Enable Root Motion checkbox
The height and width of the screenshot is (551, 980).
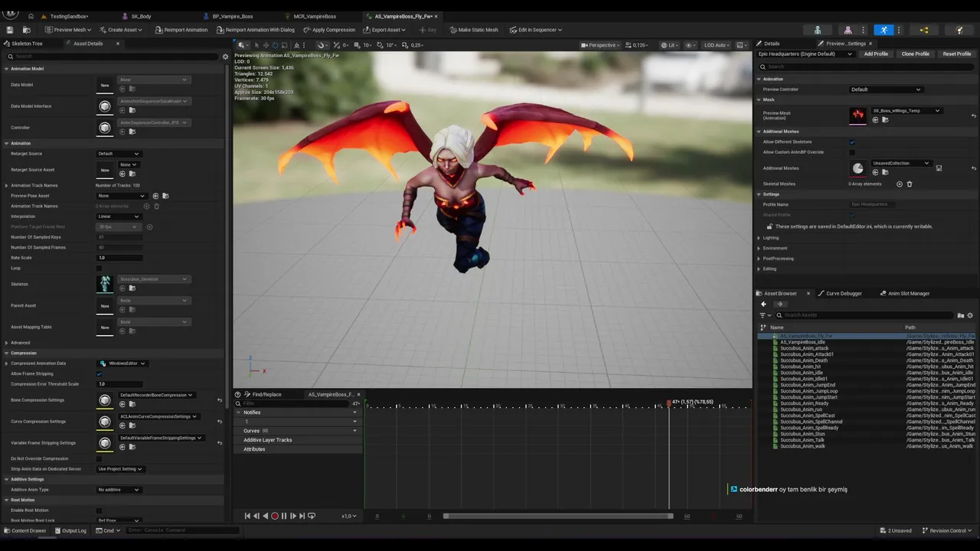point(99,510)
